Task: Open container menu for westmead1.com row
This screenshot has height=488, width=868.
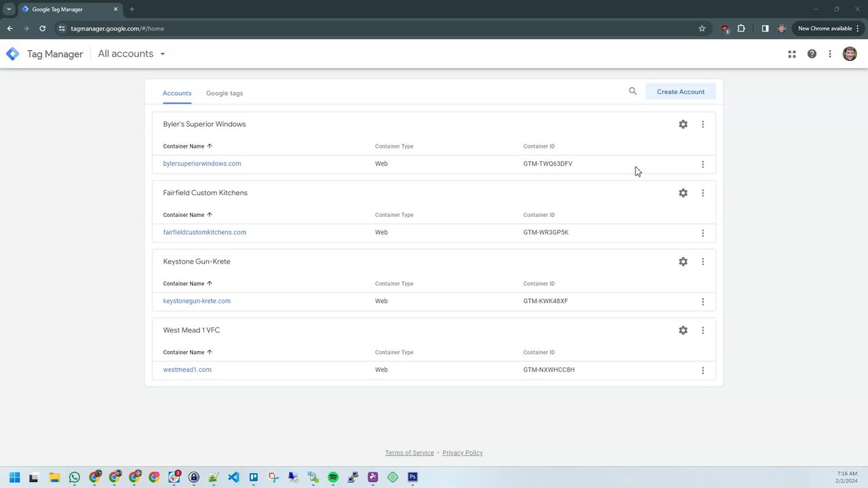Action: (x=703, y=370)
